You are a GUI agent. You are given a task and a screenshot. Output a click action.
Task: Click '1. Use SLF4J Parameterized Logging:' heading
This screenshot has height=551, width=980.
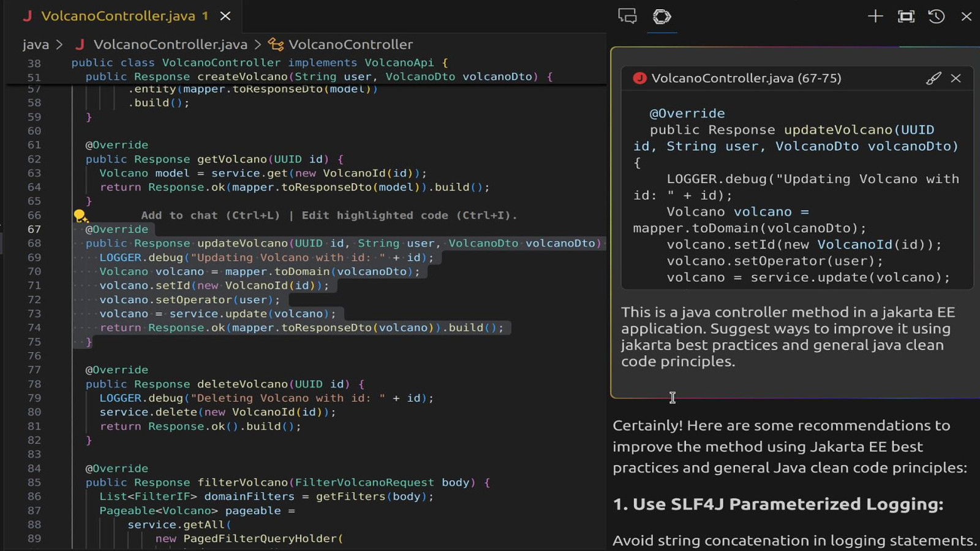[x=778, y=504]
